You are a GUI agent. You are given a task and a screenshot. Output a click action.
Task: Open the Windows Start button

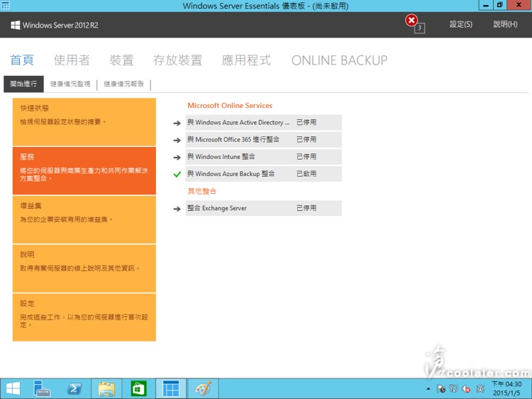click(13, 389)
